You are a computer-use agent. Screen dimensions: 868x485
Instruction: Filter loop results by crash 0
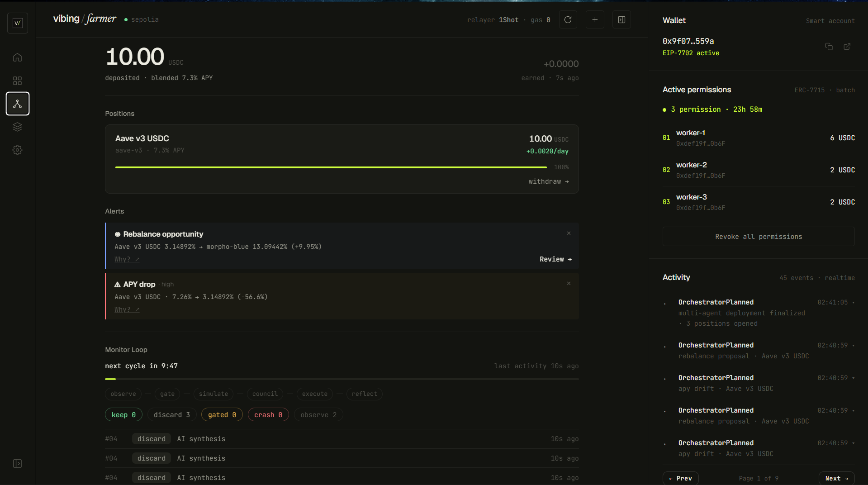click(x=268, y=415)
